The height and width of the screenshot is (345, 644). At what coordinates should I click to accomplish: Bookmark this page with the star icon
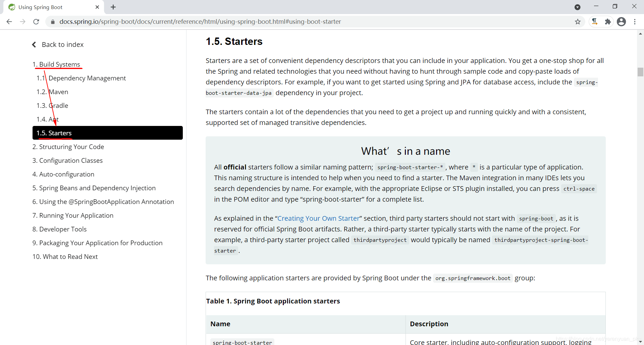point(578,22)
